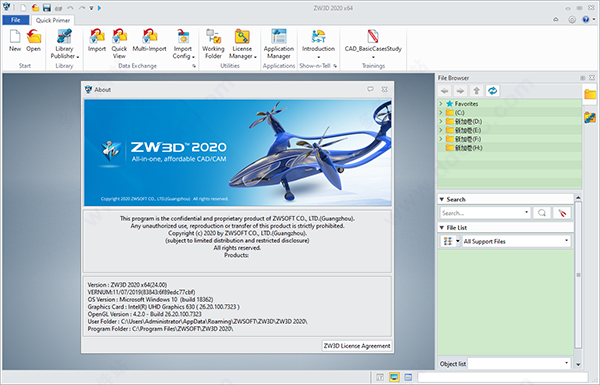This screenshot has height=385, width=600.
Task: Refresh the File Browser listing
Action: click(x=492, y=91)
